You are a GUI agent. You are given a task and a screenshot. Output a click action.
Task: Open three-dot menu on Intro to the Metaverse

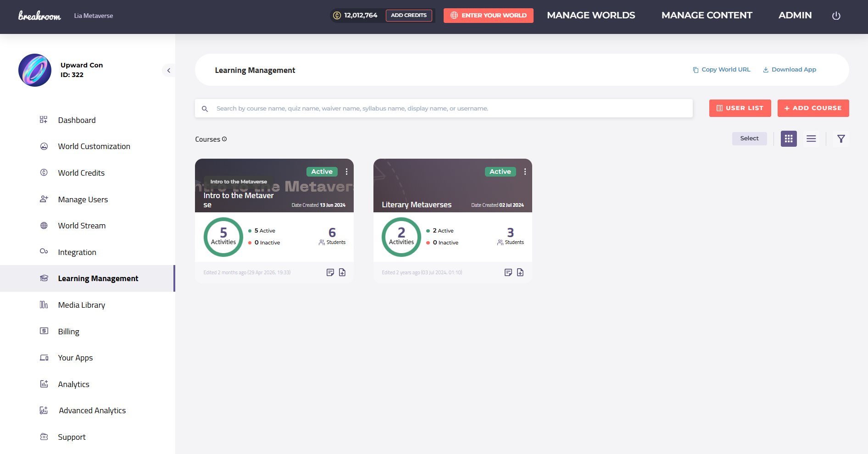point(347,172)
